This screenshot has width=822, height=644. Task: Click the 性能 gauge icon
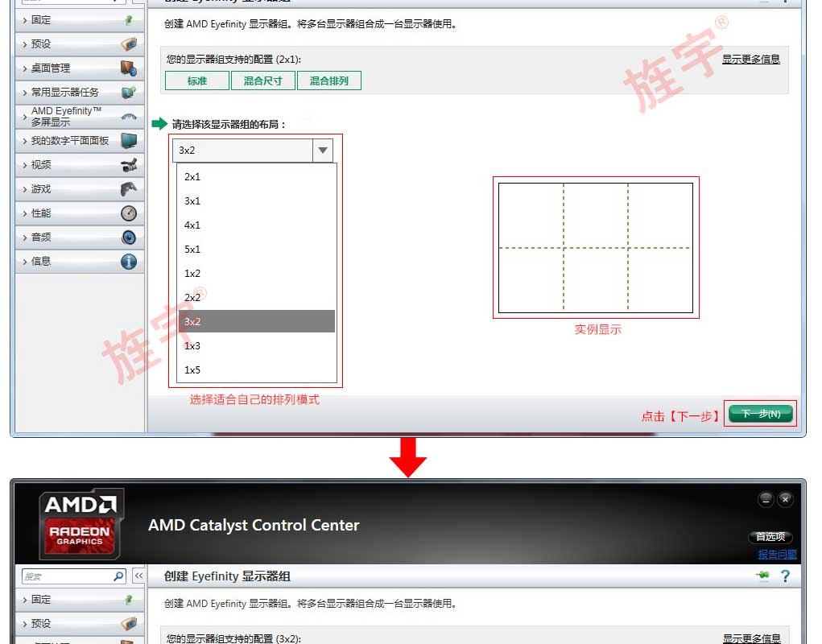[128, 213]
